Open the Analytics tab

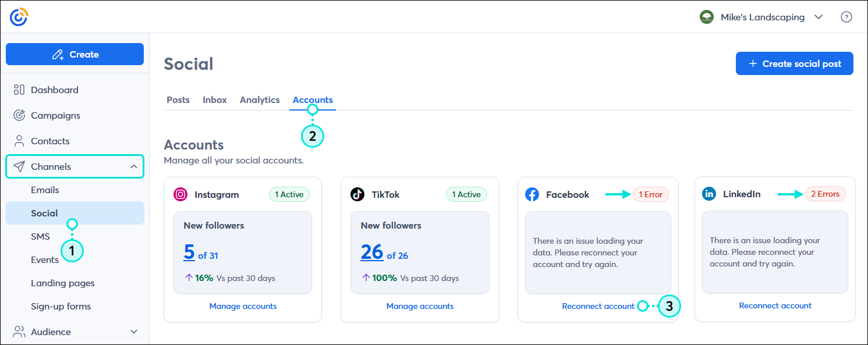point(260,99)
